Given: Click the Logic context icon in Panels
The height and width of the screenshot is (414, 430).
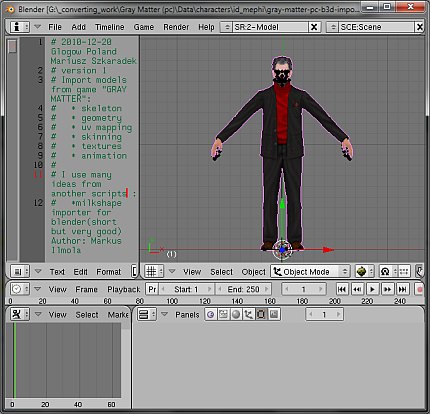Looking at the screenshot, I should pyautogui.click(x=211, y=314).
